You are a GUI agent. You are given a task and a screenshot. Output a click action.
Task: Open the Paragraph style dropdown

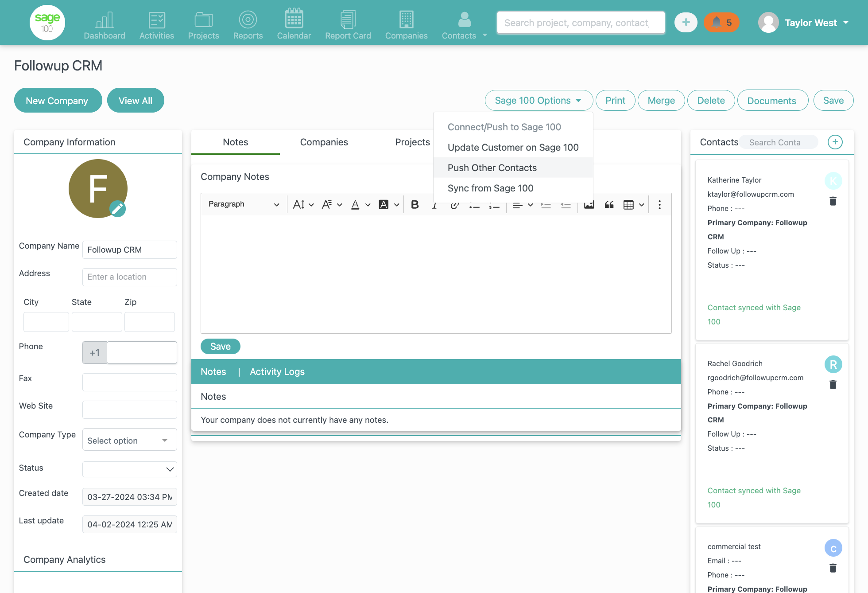[x=244, y=204]
